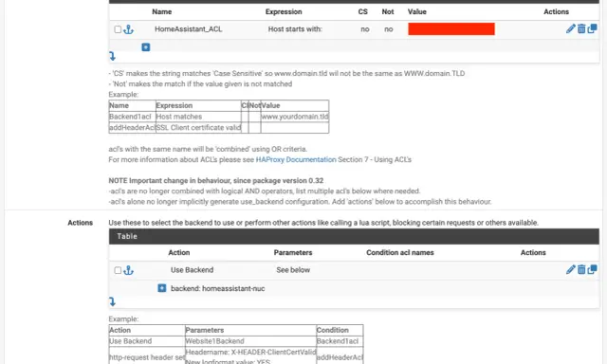Select the red redacted Value cell
This screenshot has height=364, width=607.
[x=451, y=29]
